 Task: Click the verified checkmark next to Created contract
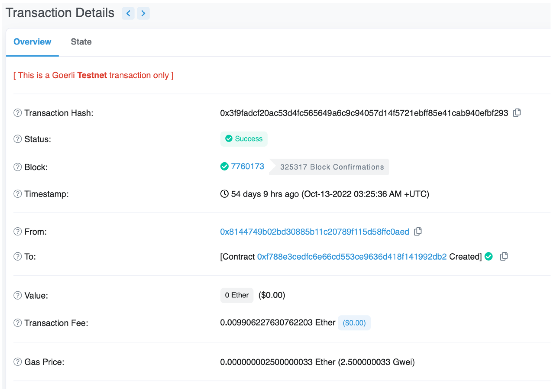488,257
